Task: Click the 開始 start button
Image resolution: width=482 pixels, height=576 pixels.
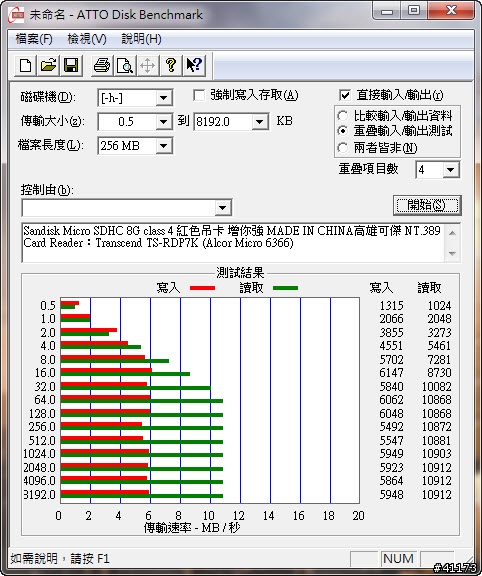Action: [427, 205]
